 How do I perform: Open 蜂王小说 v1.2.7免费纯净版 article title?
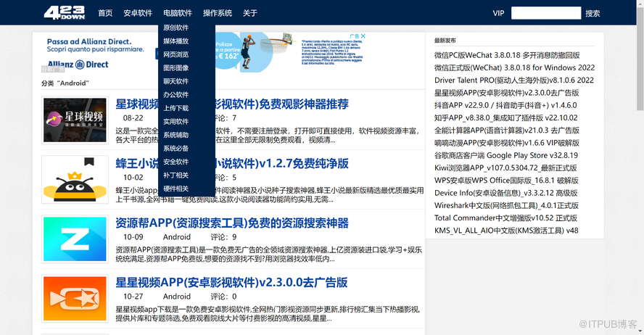[x=232, y=163]
